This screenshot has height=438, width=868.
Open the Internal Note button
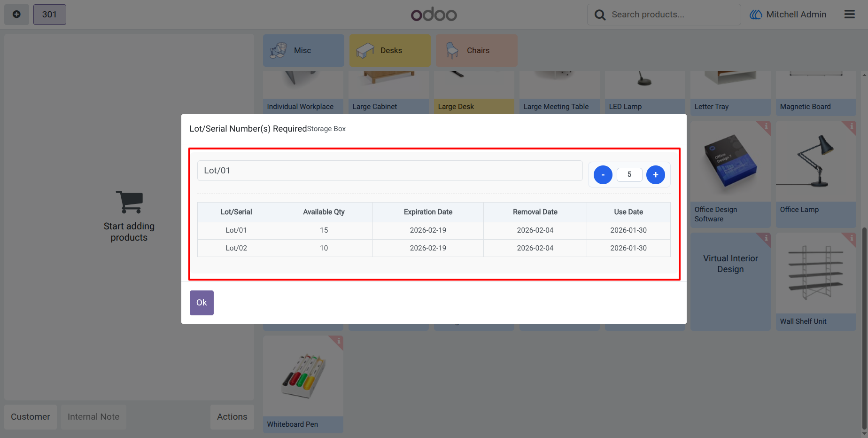point(93,417)
